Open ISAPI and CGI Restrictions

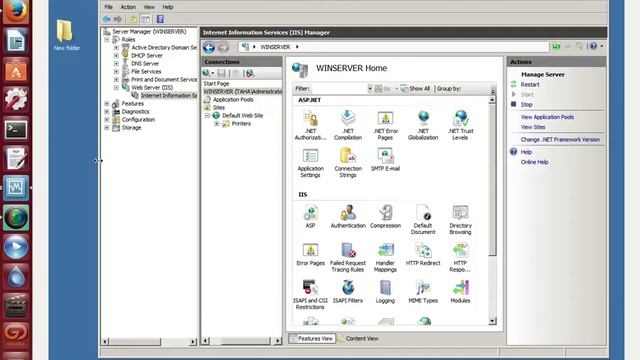click(310, 295)
